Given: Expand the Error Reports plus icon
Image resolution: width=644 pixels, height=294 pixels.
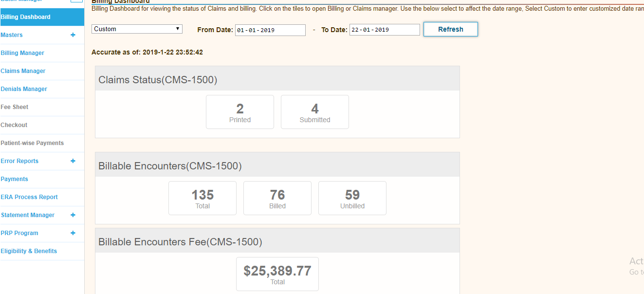Looking at the screenshot, I should [x=73, y=161].
